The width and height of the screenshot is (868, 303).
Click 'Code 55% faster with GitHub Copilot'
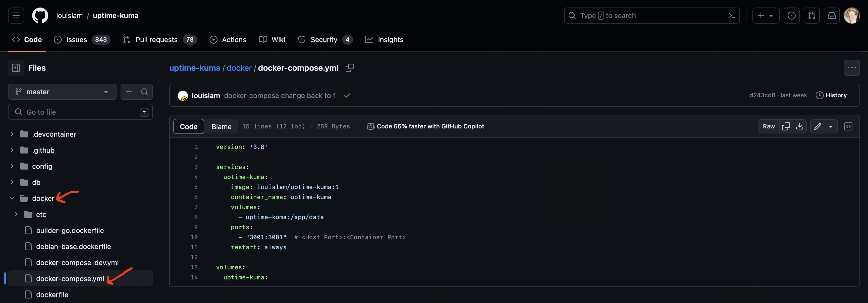coord(425,126)
